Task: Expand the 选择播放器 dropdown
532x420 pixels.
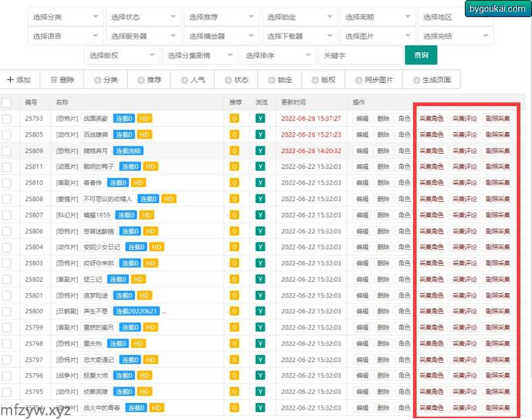Action: click(x=221, y=37)
